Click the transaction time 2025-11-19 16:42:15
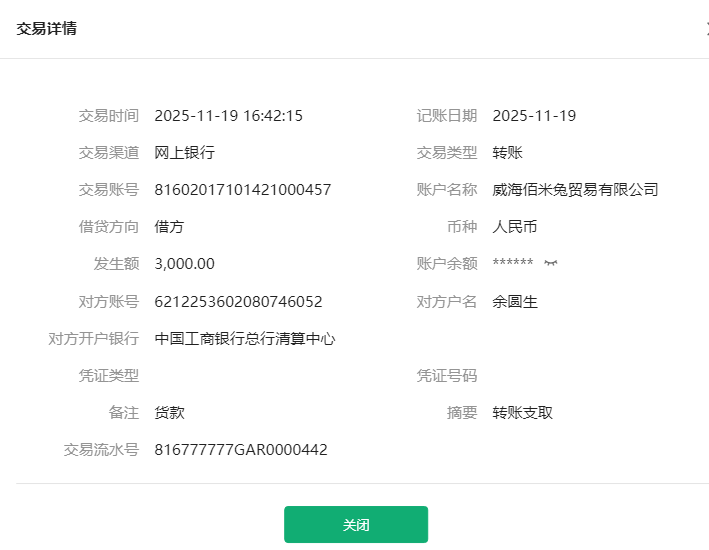Image resolution: width=709 pixels, height=550 pixels. pos(228,116)
